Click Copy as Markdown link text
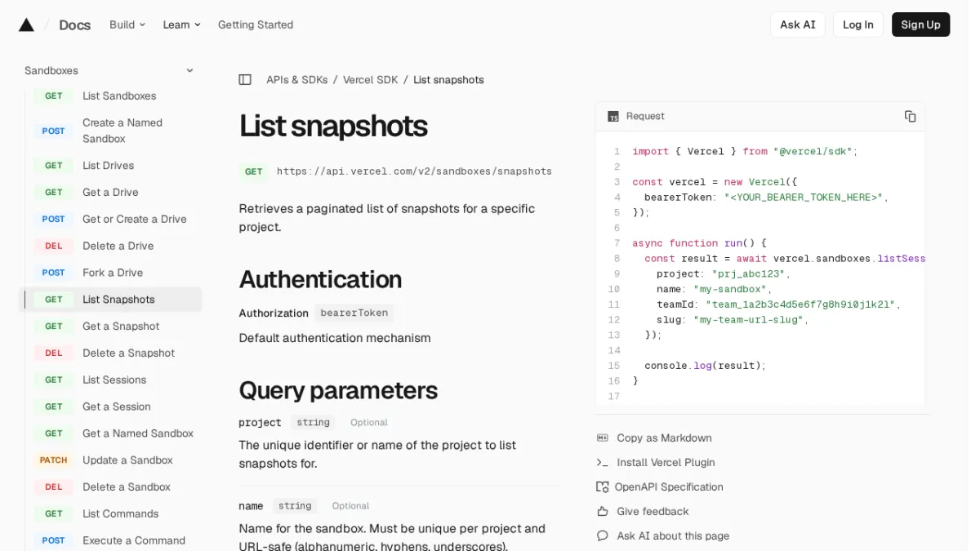 pos(665,438)
